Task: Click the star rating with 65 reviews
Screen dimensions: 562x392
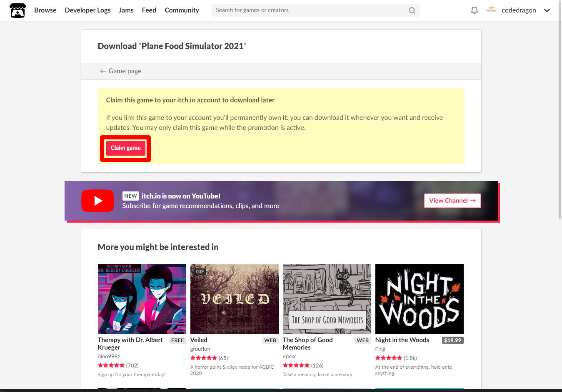Action: coord(209,358)
